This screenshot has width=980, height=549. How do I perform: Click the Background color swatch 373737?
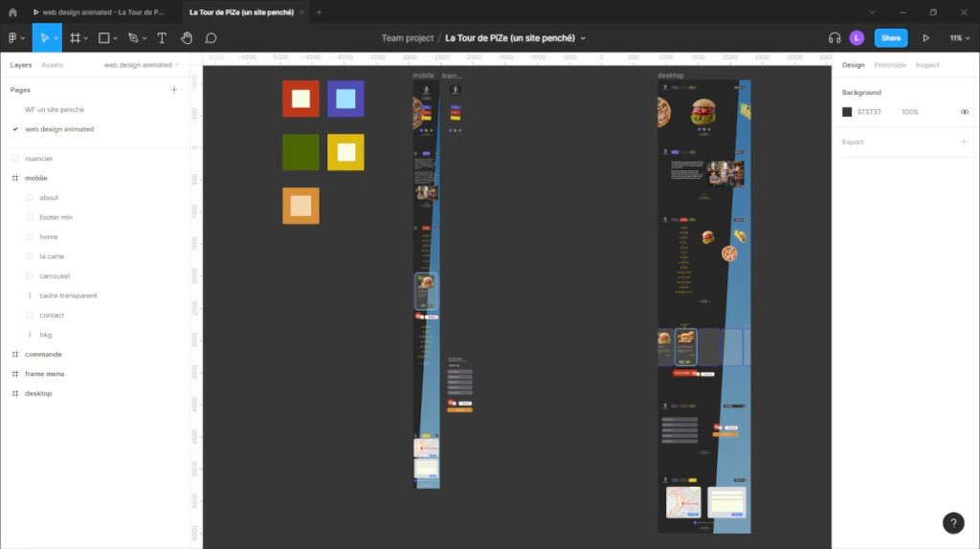pyautogui.click(x=847, y=112)
